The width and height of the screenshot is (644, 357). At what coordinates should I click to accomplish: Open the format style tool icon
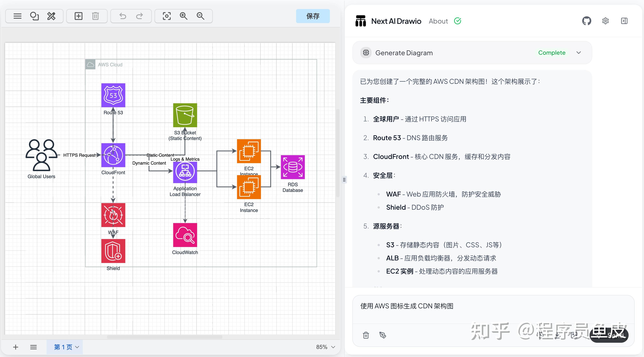coord(51,16)
